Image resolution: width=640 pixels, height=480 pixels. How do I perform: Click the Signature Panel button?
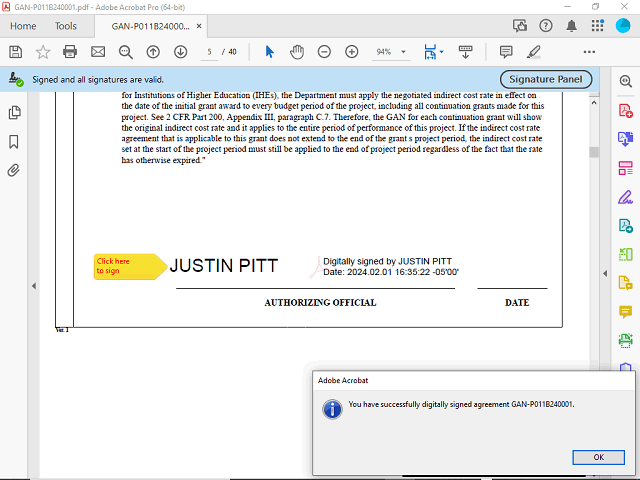(x=546, y=79)
